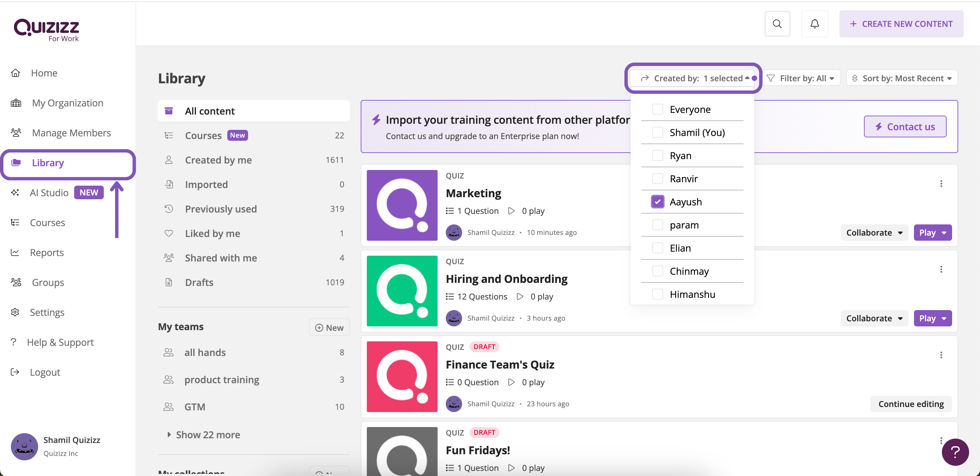Open the Filter by: All dropdown
This screenshot has height=476, width=980.
pyautogui.click(x=800, y=78)
